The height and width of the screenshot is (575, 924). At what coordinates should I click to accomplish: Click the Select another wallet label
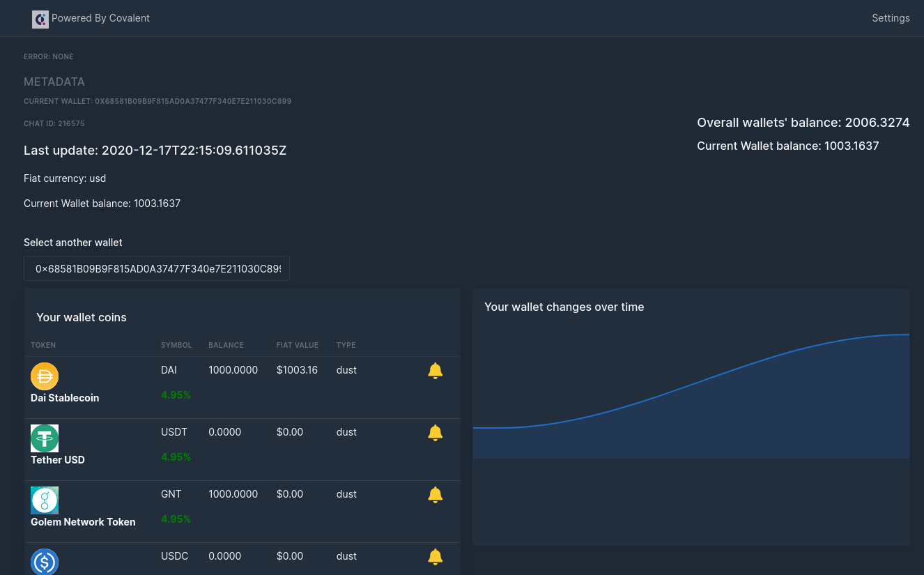pyautogui.click(x=73, y=243)
